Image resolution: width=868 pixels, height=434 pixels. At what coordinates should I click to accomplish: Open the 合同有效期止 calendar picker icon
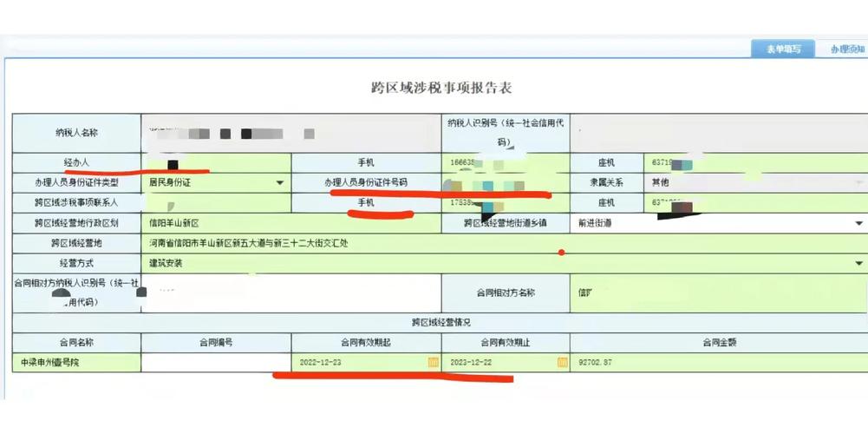tap(562, 362)
